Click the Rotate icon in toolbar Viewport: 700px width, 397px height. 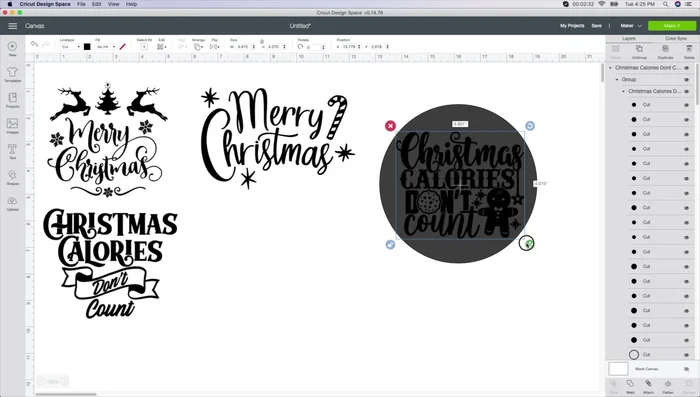click(x=300, y=46)
